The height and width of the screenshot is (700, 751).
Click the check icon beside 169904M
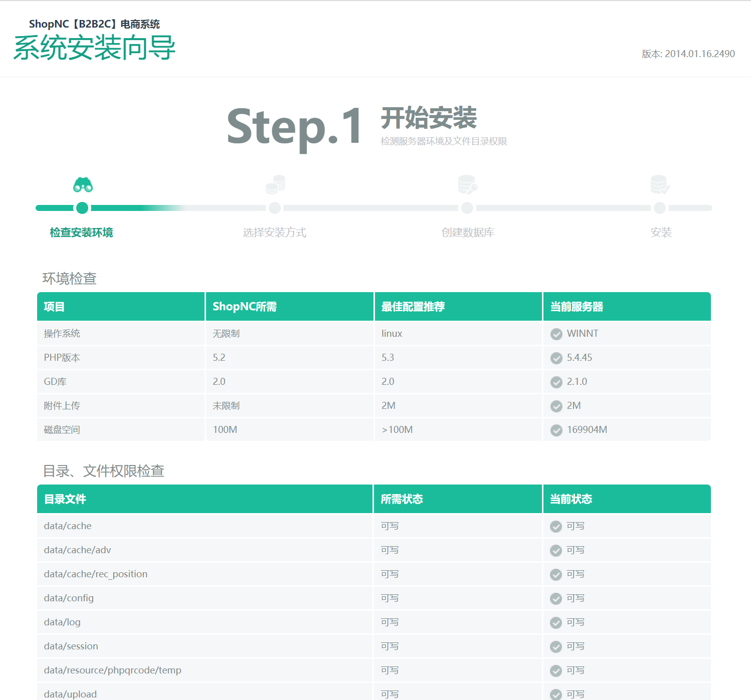coord(556,430)
